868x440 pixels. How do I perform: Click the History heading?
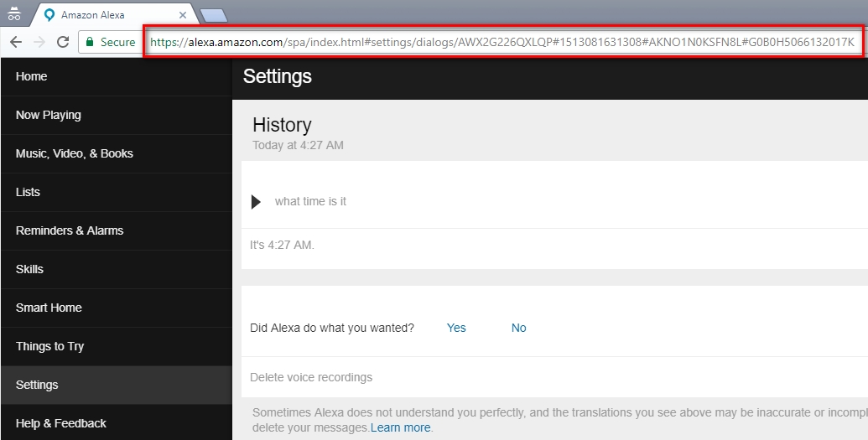point(282,125)
